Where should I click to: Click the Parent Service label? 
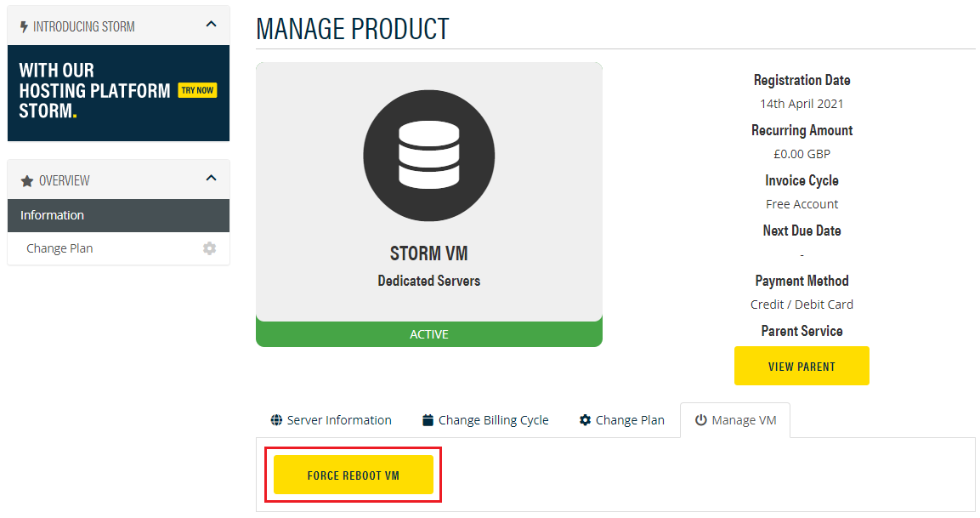802,331
